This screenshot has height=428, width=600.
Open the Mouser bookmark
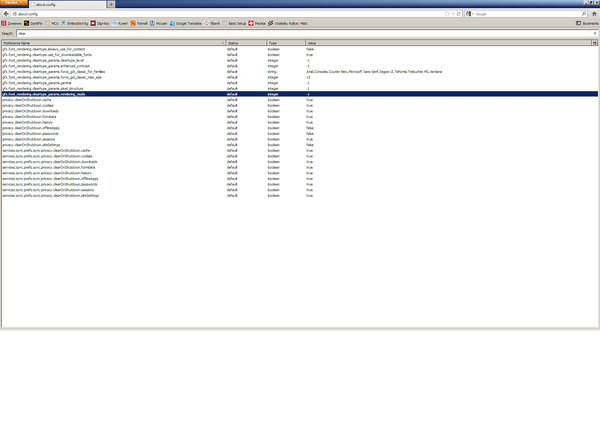158,23
